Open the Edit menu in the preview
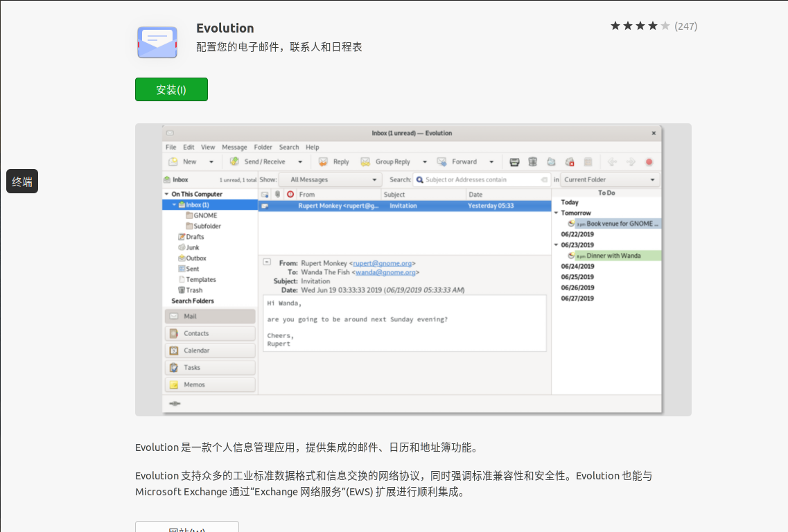This screenshot has width=788, height=532. (189, 147)
